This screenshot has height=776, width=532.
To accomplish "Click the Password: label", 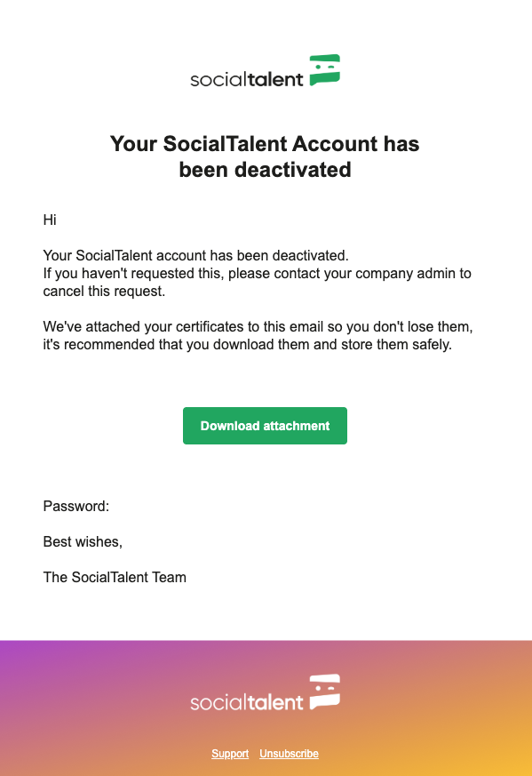I will click(x=76, y=507).
